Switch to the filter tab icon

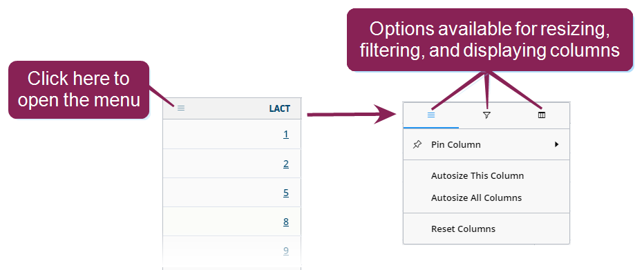[486, 115]
